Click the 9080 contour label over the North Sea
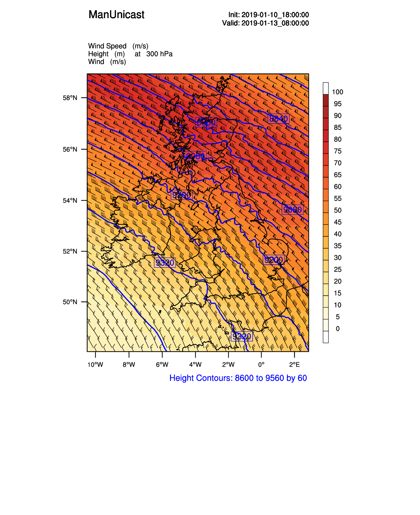This screenshot has width=420, height=515. [293, 210]
